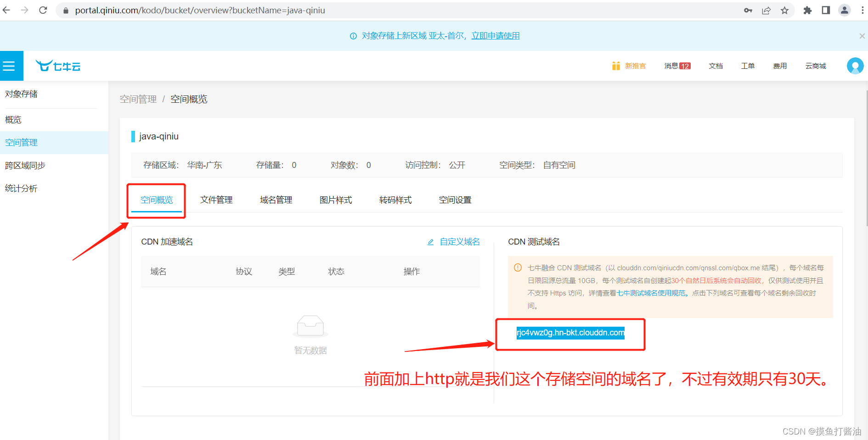
Task: Switch to 空间设置 tab
Action: pyautogui.click(x=455, y=200)
